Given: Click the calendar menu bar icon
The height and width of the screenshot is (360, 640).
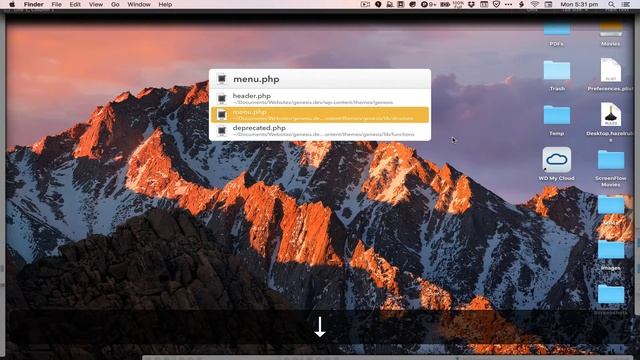Looking at the screenshot, I should [x=484, y=4].
